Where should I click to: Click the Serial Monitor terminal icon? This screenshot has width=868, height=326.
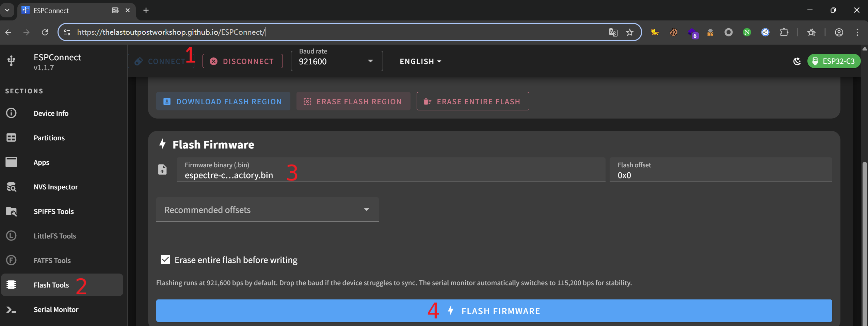click(11, 310)
